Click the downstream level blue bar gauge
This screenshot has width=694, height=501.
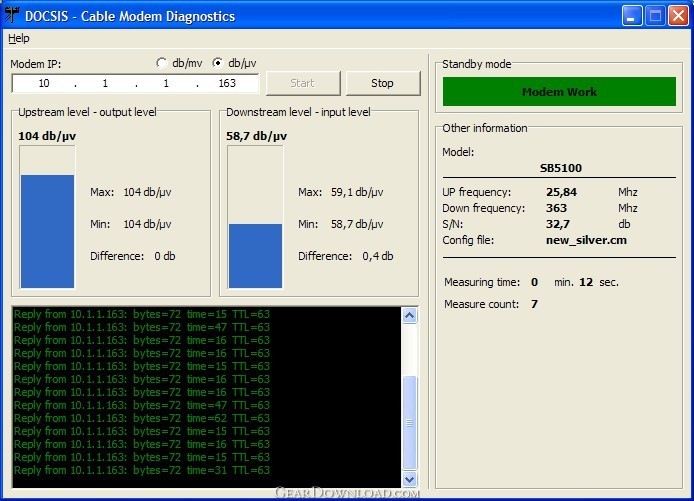(x=255, y=217)
